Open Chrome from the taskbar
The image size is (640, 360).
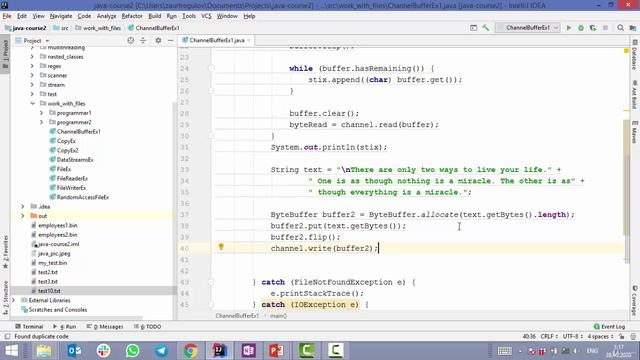[x=190, y=351]
